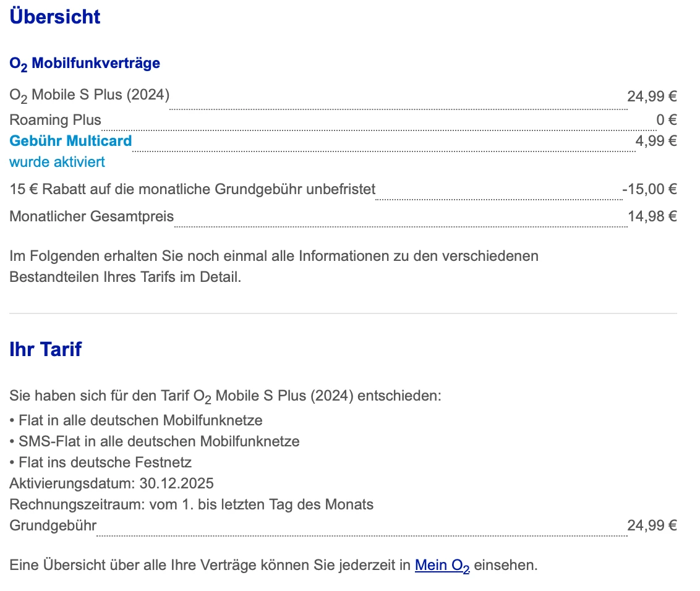Select the O2 Mobile S Plus (2024) row label
700x591 pixels.
(89, 95)
